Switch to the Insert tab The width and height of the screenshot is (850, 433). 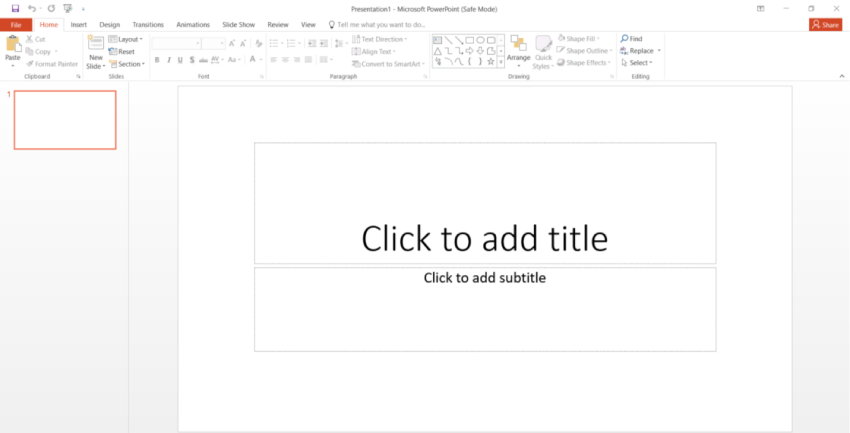79,25
